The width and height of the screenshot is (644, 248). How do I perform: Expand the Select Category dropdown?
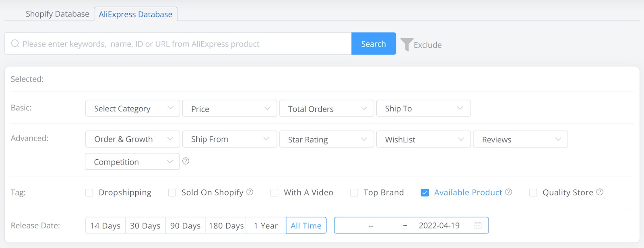(132, 108)
